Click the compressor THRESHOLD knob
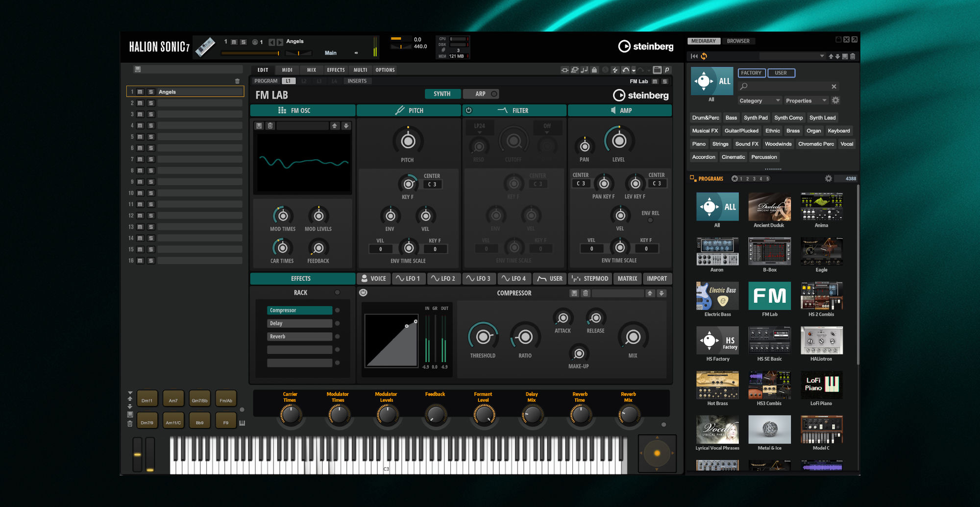Image resolution: width=980 pixels, height=507 pixels. point(483,337)
